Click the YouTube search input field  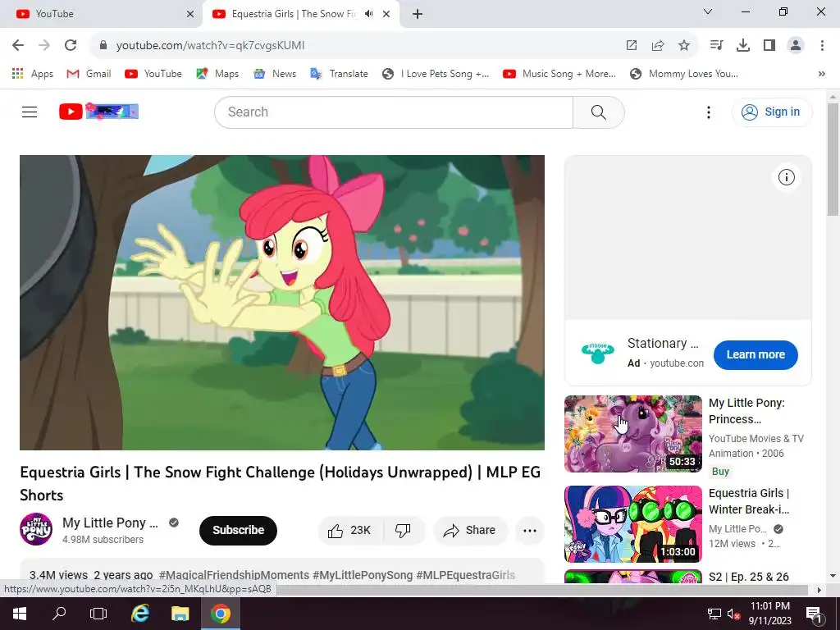pyautogui.click(x=394, y=112)
